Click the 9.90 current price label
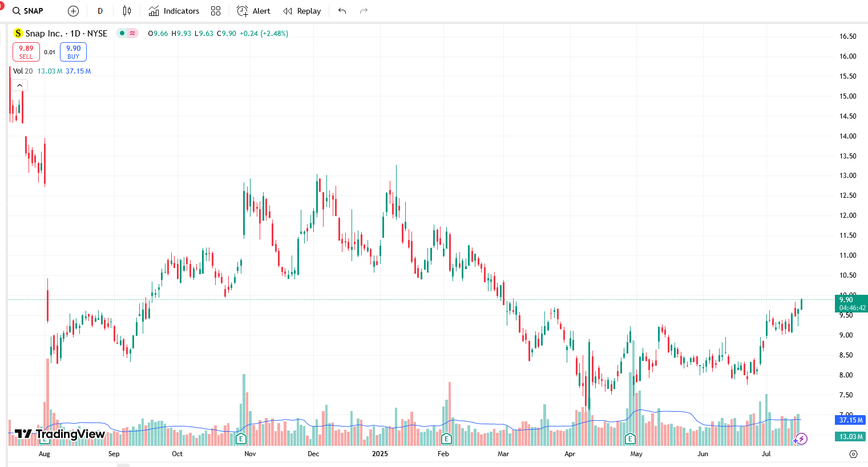 point(851,303)
